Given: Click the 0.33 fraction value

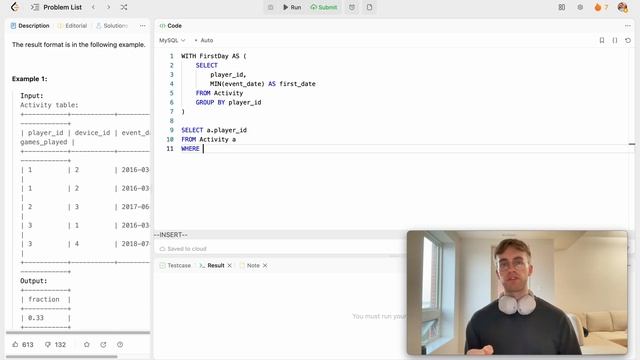Looking at the screenshot, I should coord(36,318).
